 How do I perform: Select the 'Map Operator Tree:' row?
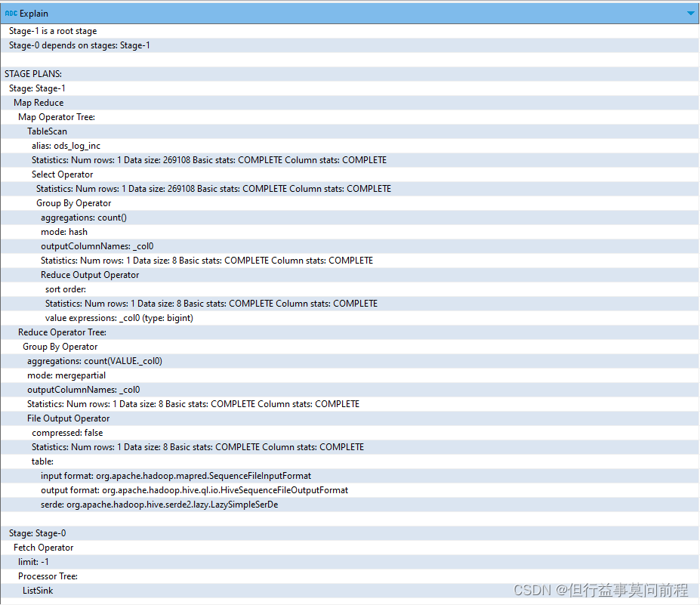pos(350,117)
